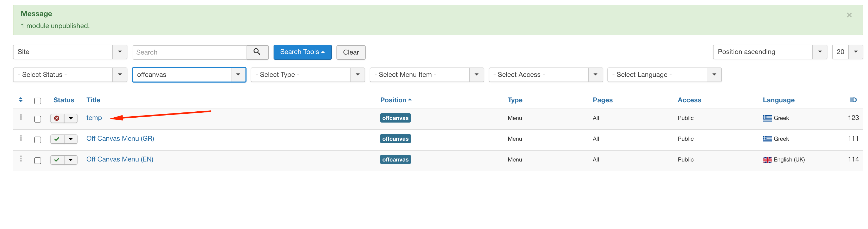Tick the checkbox for the temp module
The height and width of the screenshot is (229, 868).
pos(38,119)
